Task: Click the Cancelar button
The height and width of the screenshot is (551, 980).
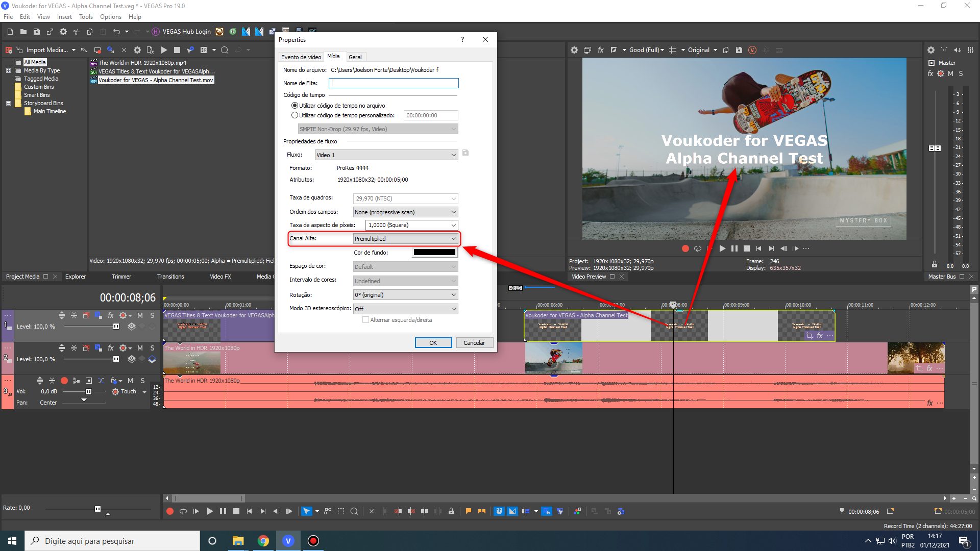Action: (474, 343)
